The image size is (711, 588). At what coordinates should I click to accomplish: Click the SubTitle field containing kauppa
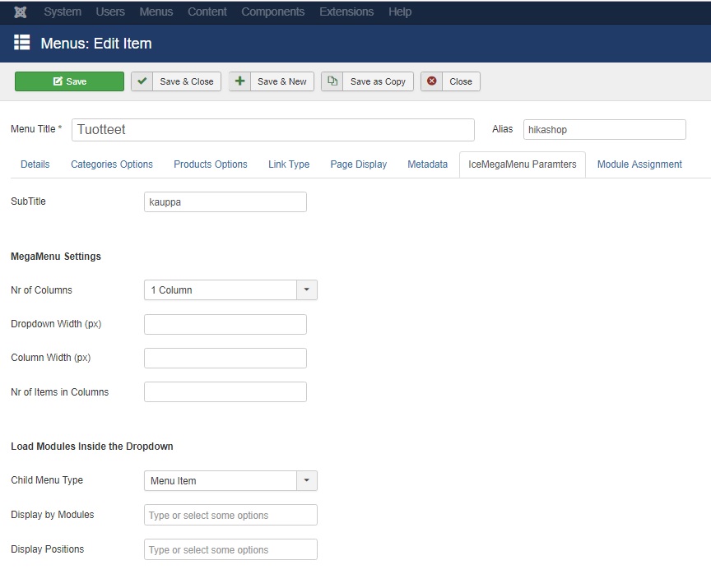pos(225,202)
